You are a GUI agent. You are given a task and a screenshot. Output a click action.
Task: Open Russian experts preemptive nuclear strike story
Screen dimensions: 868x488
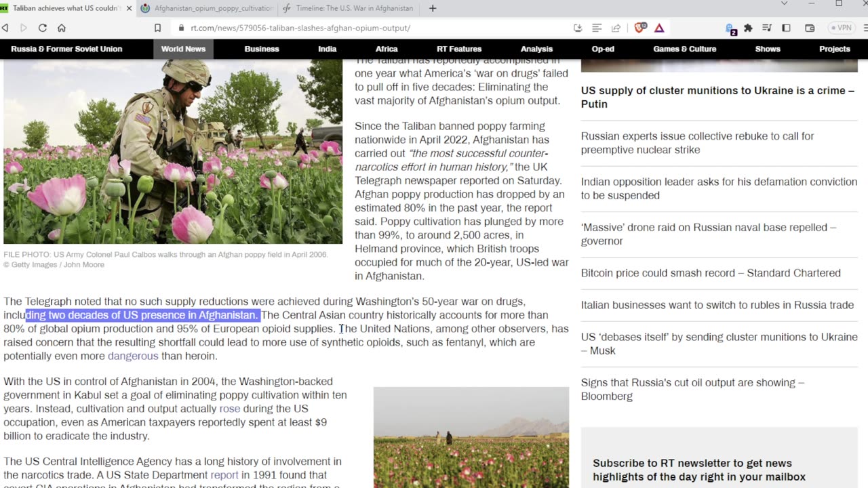[697, 143]
